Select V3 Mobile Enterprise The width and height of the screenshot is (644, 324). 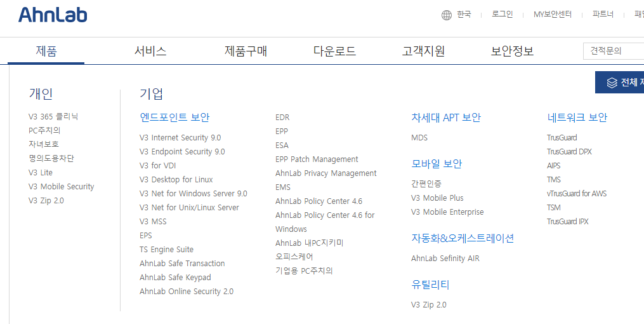(x=447, y=212)
